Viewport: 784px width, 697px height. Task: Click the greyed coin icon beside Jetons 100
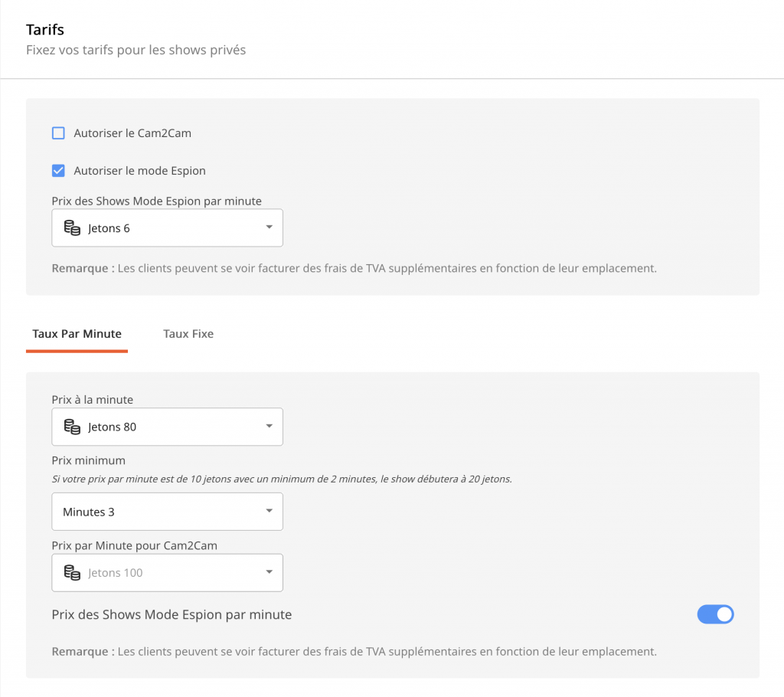tap(72, 573)
